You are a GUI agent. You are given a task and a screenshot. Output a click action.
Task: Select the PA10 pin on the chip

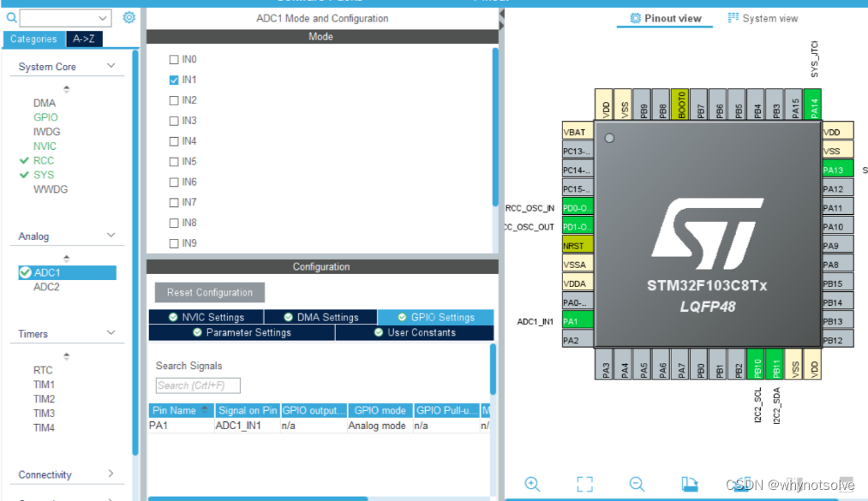837,227
